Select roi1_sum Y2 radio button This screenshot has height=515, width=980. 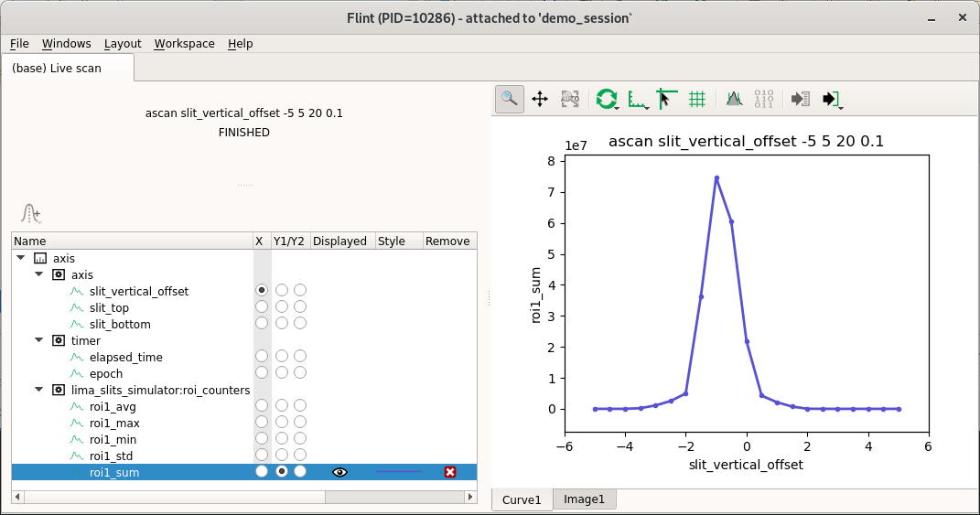coord(300,471)
